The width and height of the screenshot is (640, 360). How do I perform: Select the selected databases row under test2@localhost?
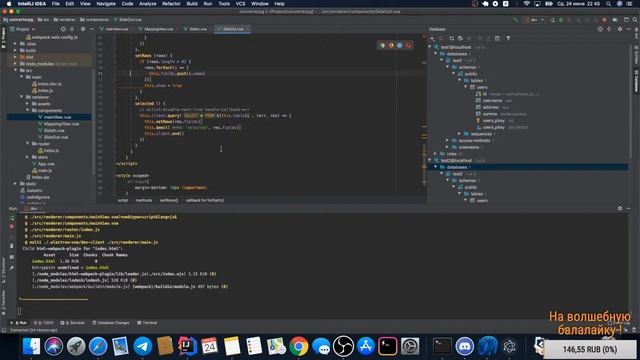click(x=527, y=167)
